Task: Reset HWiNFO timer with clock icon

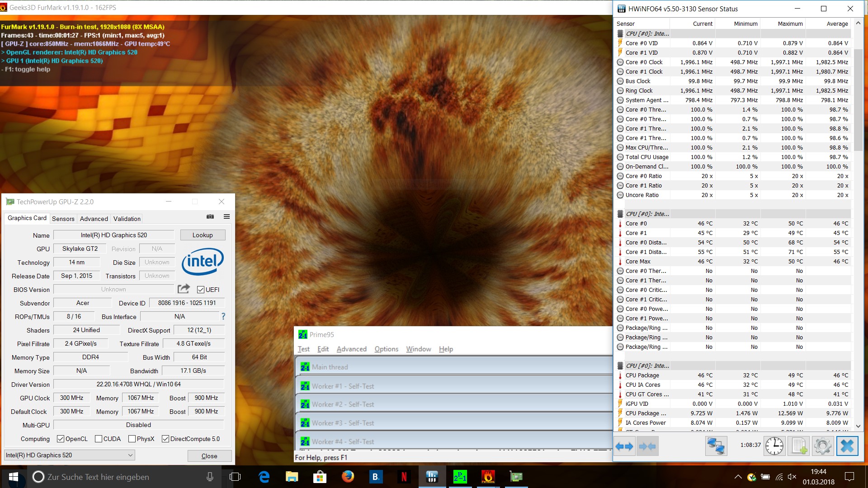Action: pyautogui.click(x=774, y=446)
